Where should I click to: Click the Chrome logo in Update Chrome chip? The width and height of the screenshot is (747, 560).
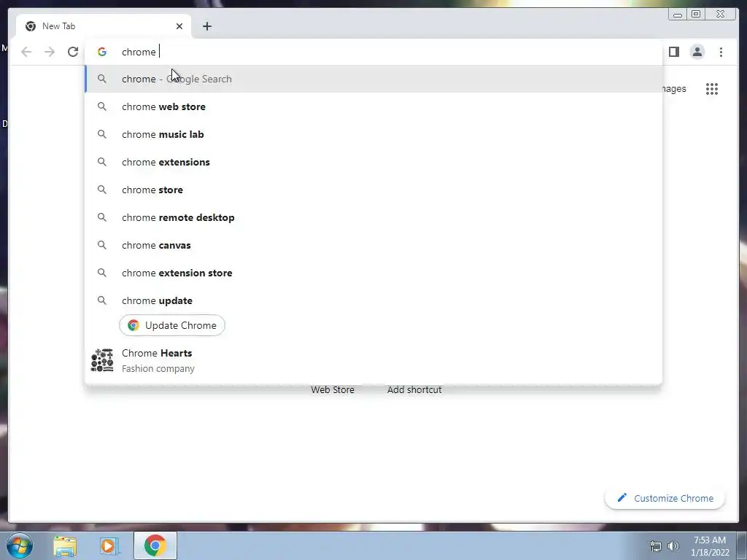click(x=133, y=325)
